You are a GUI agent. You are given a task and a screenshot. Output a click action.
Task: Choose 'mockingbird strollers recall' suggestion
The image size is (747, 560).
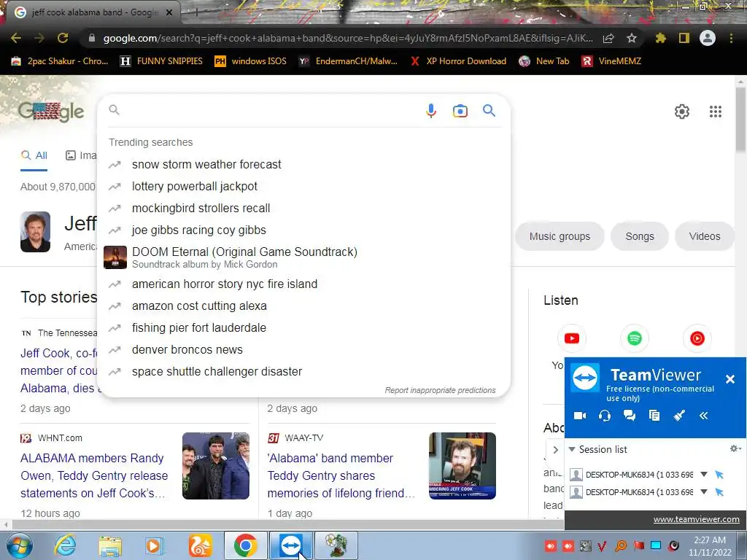pyautogui.click(x=303, y=208)
